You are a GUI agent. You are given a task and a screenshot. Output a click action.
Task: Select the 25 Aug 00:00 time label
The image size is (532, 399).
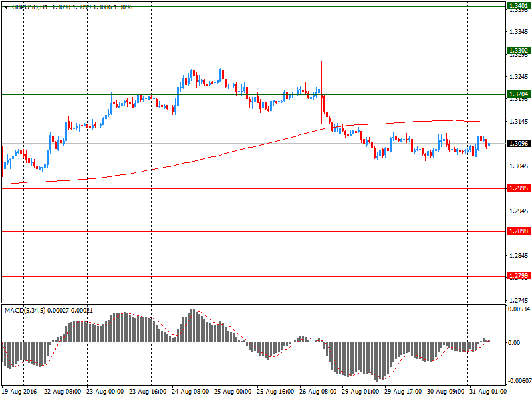click(233, 392)
